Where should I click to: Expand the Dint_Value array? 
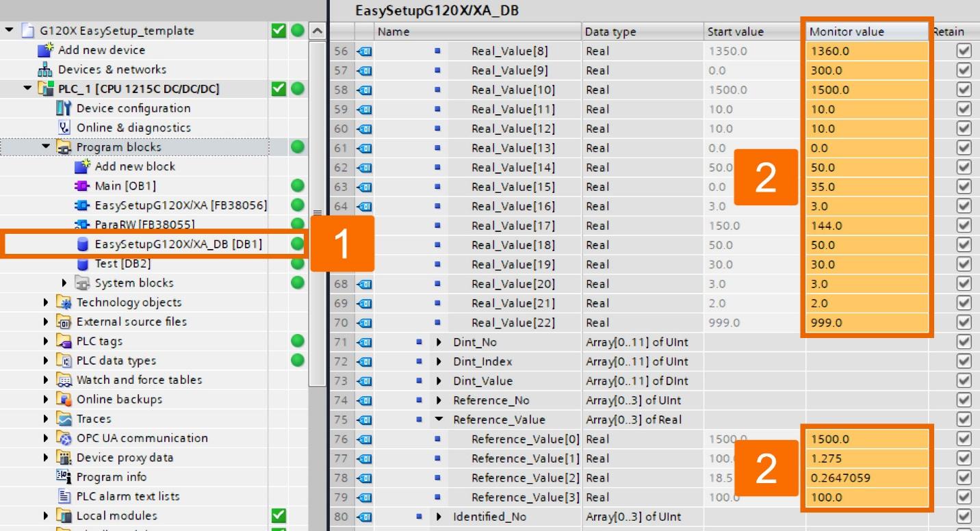(439, 381)
